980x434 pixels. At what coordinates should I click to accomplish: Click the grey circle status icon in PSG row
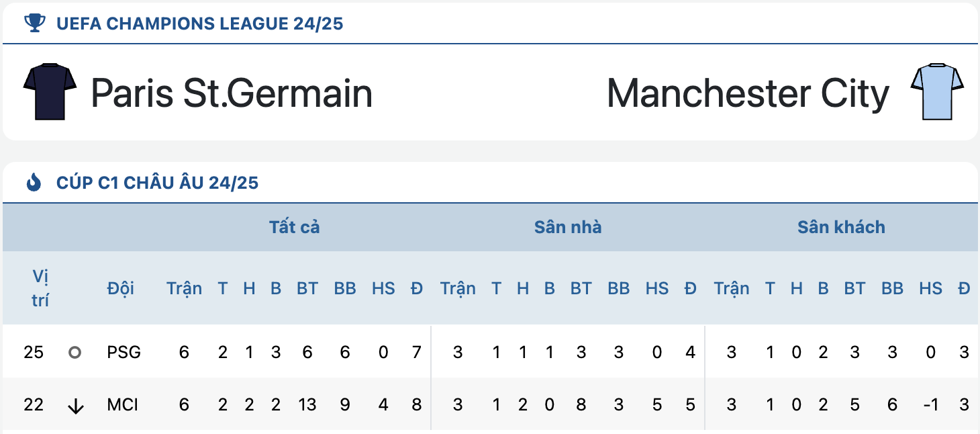coord(75,352)
